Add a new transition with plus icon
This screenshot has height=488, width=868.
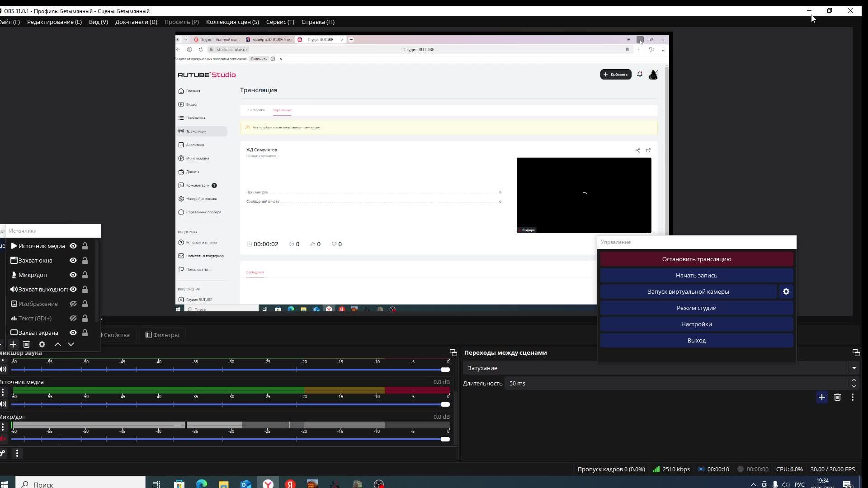[822, 397]
